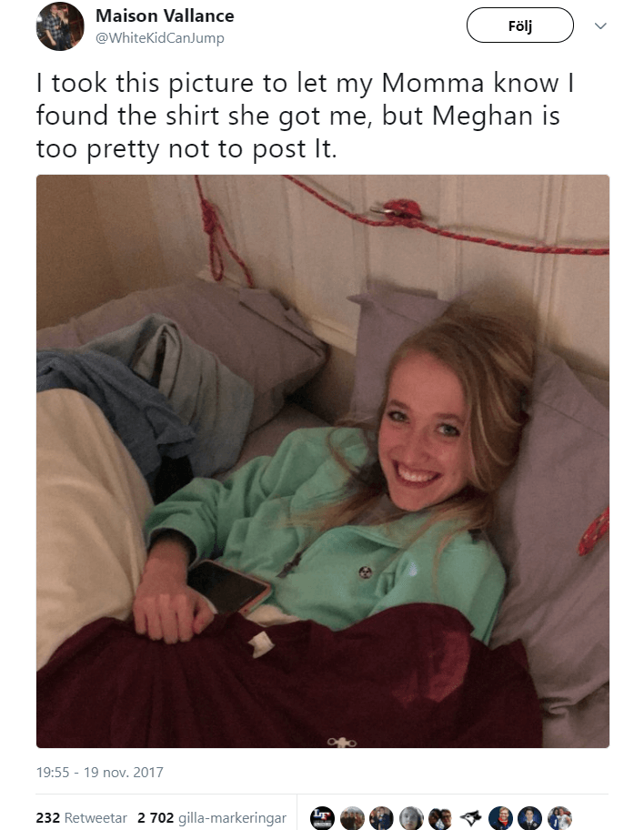This screenshot has width=644, height=830.
Task: View the 232 Retweetar list
Action: (x=82, y=818)
